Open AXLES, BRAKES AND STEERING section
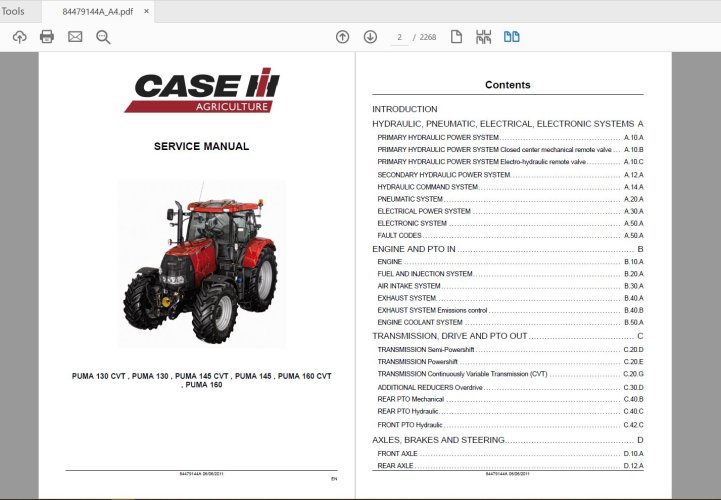 click(508, 440)
